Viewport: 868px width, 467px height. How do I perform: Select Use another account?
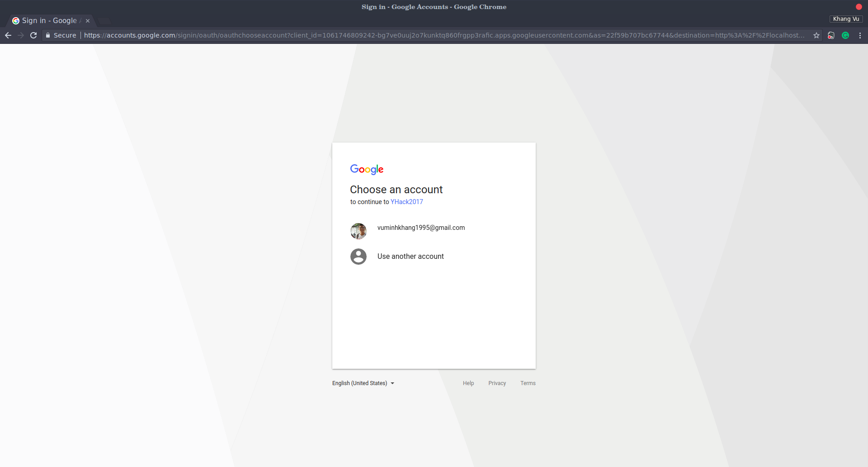point(434,257)
